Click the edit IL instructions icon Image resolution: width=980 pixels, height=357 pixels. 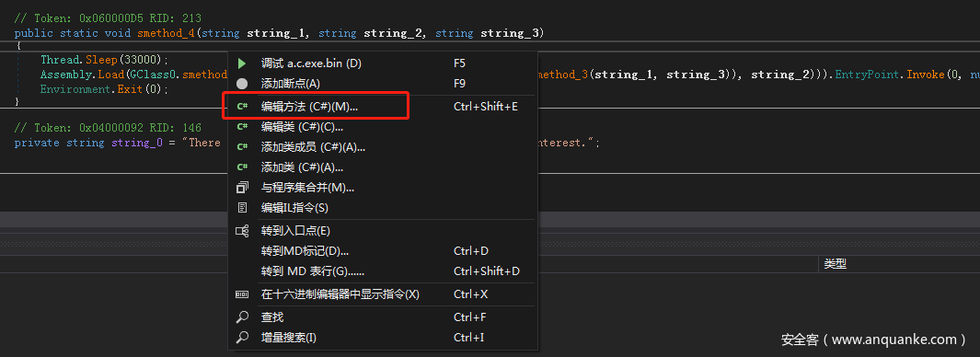(x=242, y=207)
